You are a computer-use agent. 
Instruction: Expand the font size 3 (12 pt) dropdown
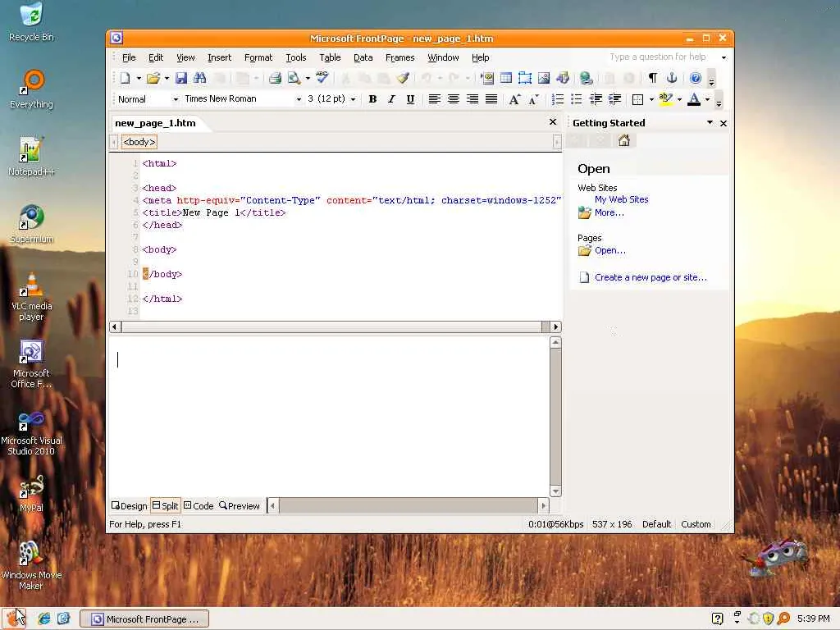(x=331, y=99)
